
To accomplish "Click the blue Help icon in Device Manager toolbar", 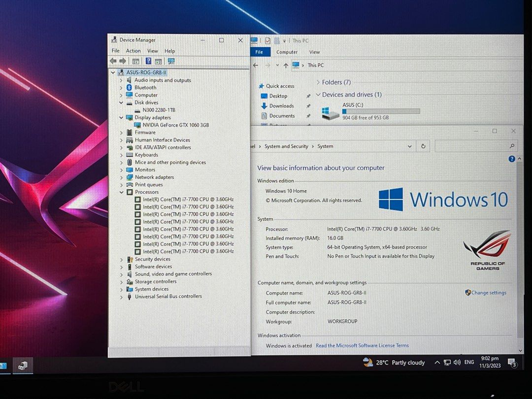I will coord(148,61).
